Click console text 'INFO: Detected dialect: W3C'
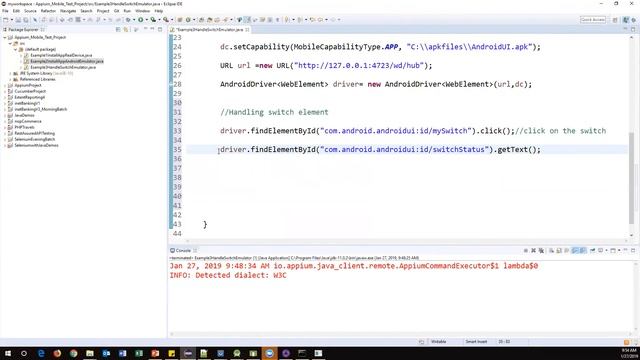 pyautogui.click(x=228, y=276)
